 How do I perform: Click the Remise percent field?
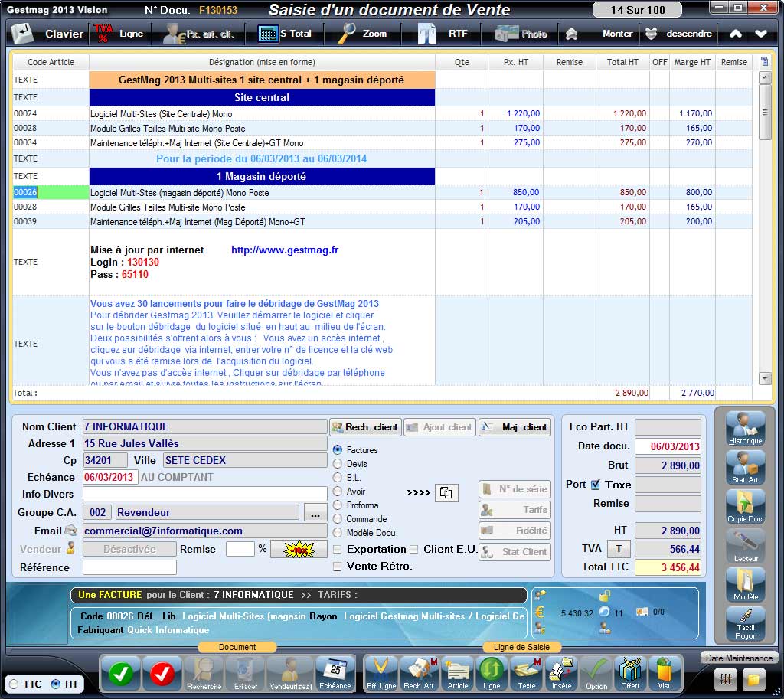point(240,549)
